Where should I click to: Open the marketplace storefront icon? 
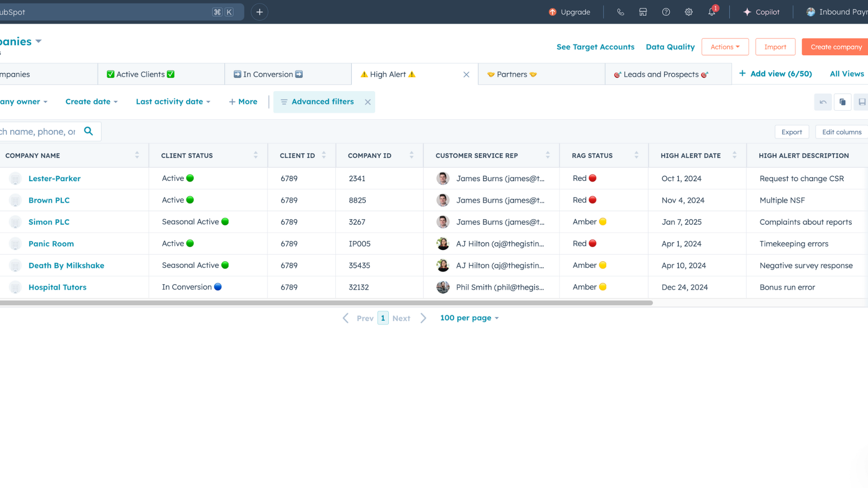pyautogui.click(x=643, y=12)
